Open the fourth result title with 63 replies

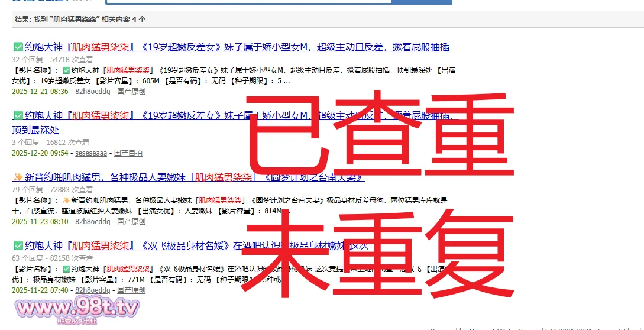click(195, 245)
